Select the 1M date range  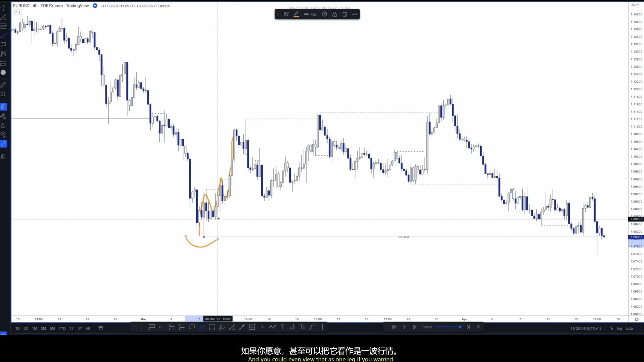(x=35, y=328)
